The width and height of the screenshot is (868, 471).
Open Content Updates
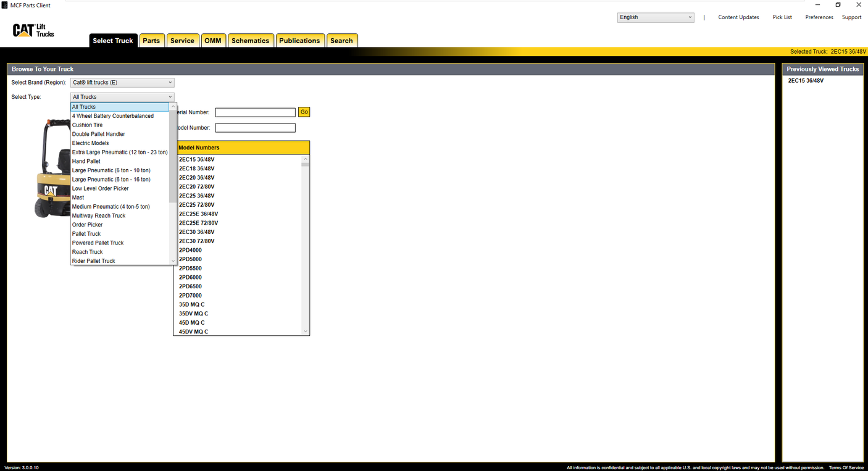click(x=738, y=17)
